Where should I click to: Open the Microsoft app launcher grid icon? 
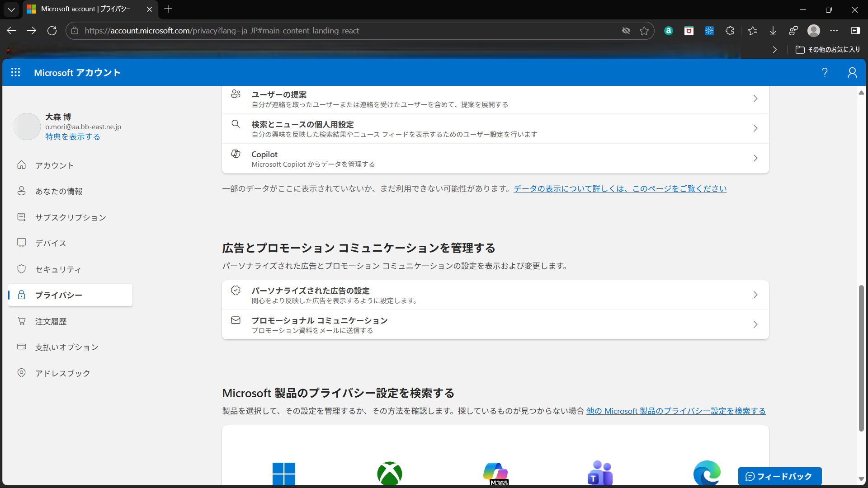click(x=15, y=72)
